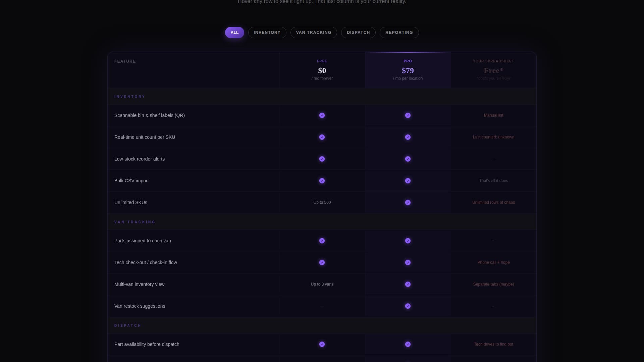This screenshot has width=644, height=362.
Task: Select the YOUR SPREADSHEET column header
Action: 493,70
